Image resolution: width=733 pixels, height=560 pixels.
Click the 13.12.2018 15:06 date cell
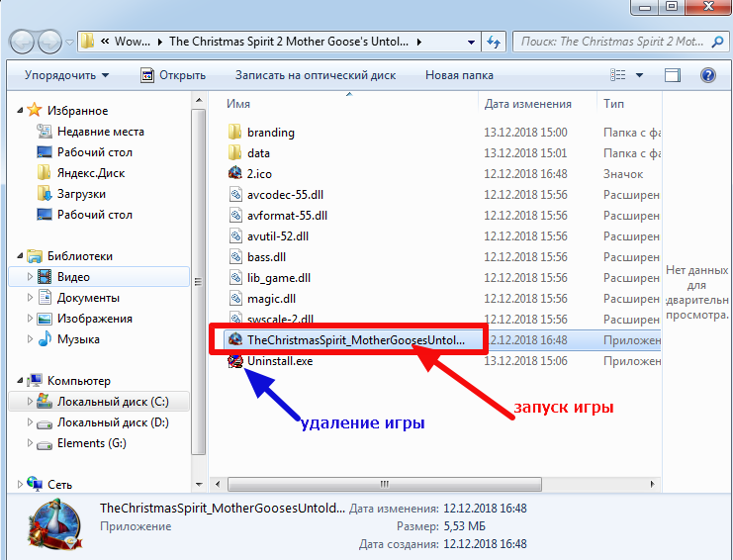(x=525, y=361)
